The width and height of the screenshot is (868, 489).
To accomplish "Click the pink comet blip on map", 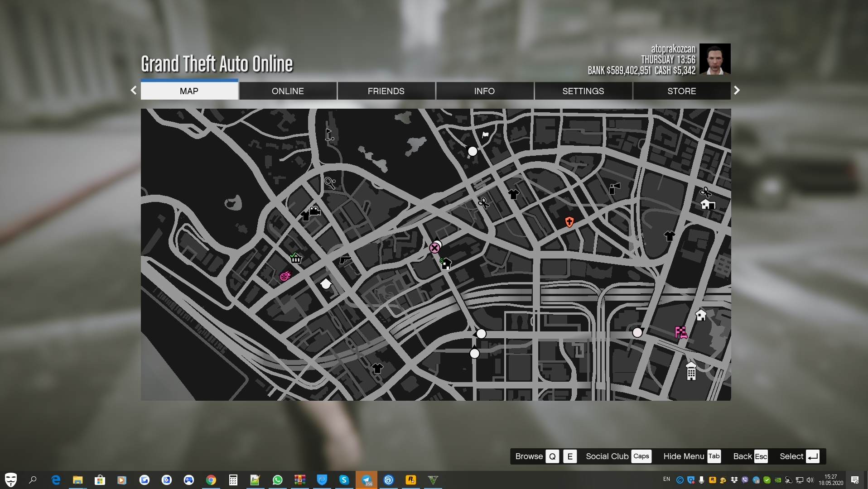I will [285, 276].
